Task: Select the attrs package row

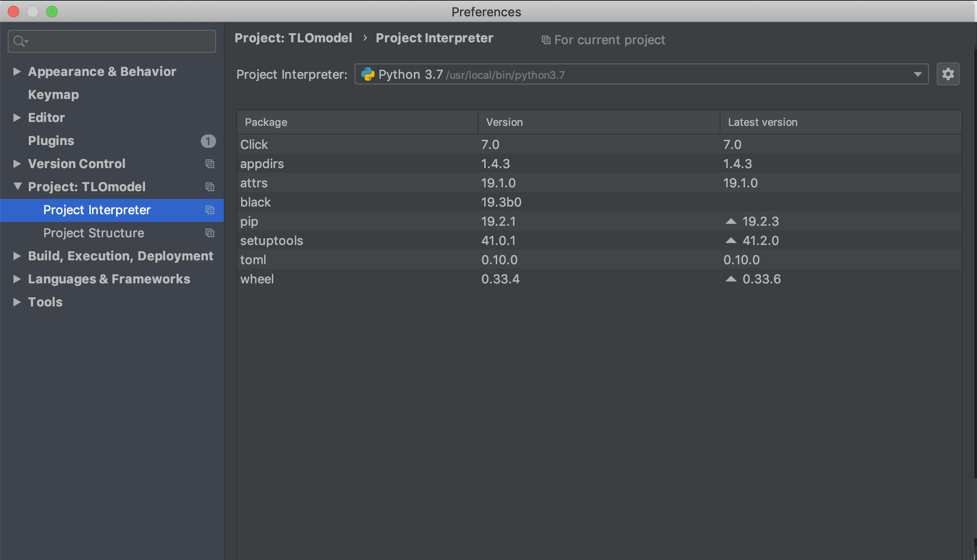Action: (599, 183)
